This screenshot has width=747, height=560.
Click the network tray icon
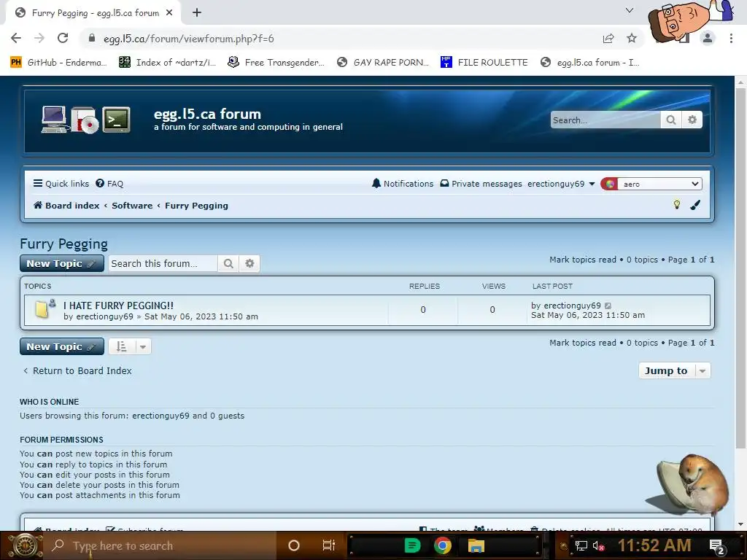[581, 545]
